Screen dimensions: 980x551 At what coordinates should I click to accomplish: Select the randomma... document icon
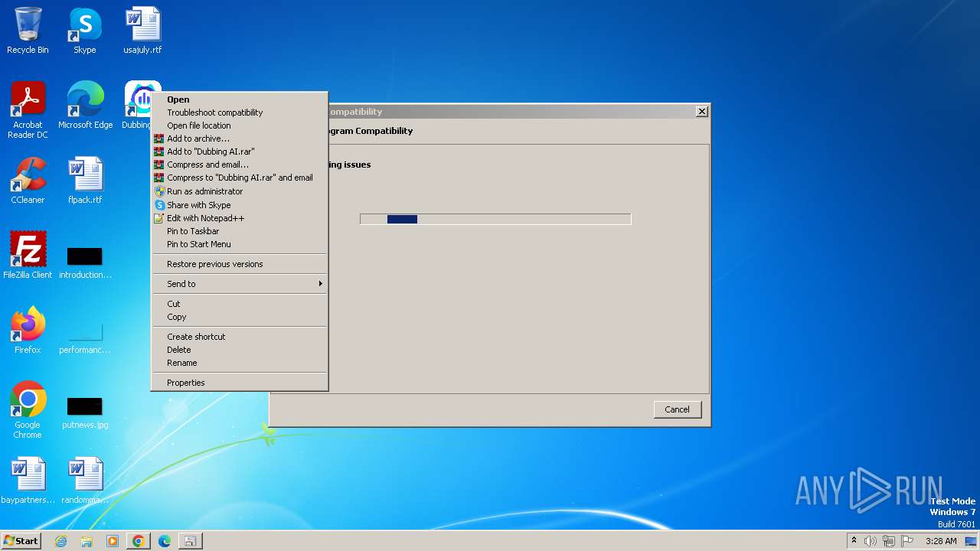[x=84, y=481]
